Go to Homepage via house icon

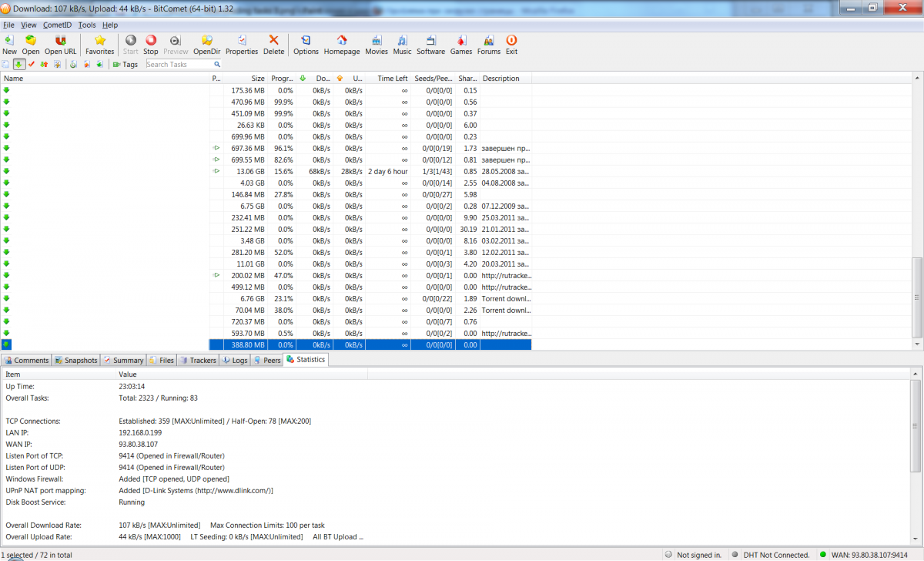(342, 40)
